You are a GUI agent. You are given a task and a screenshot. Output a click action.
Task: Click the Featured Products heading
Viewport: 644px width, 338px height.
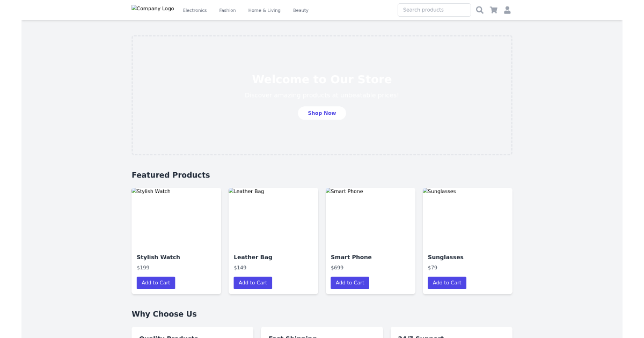coord(171,175)
